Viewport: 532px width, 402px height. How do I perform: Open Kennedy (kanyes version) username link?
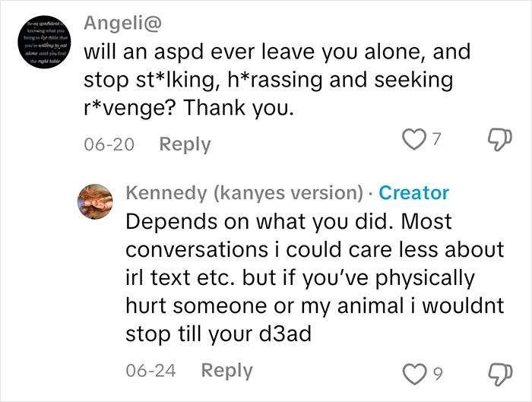point(243,193)
